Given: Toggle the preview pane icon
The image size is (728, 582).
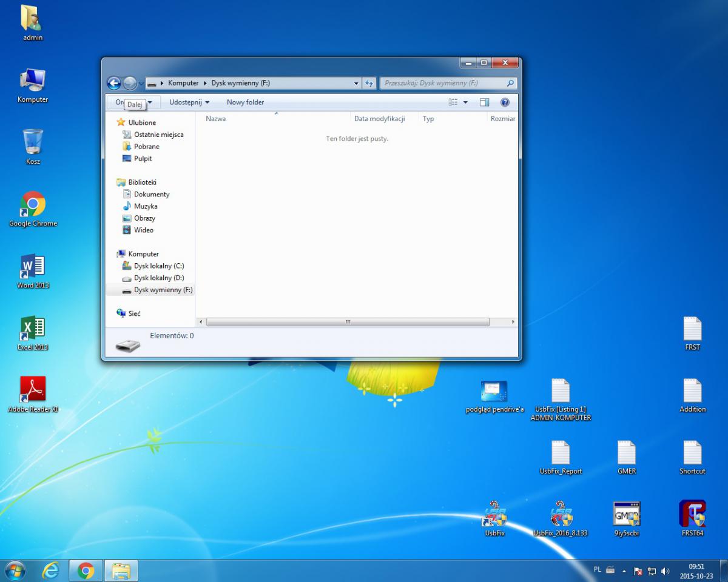Looking at the screenshot, I should pos(484,102).
